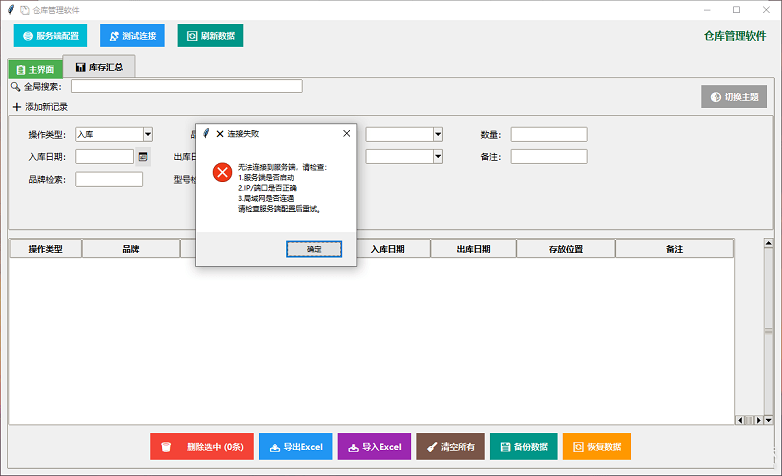This screenshot has width=782, height=476.
Task: Click 恢复数据 restore button
Action: pos(596,447)
